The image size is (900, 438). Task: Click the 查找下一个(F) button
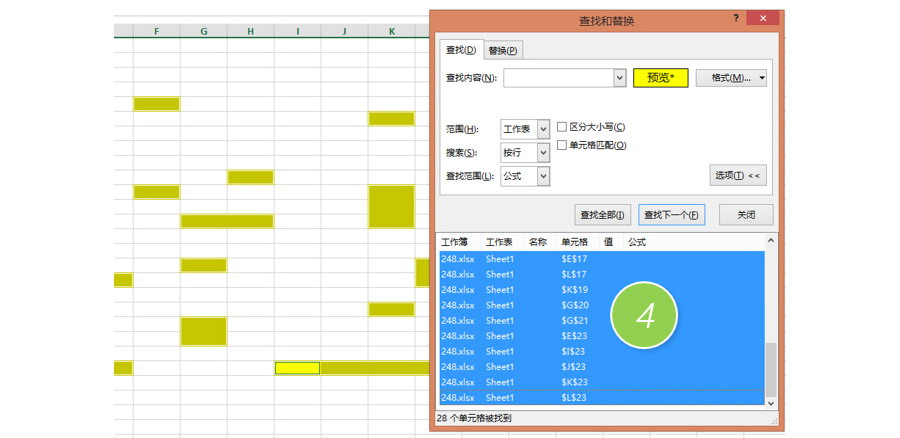click(672, 215)
